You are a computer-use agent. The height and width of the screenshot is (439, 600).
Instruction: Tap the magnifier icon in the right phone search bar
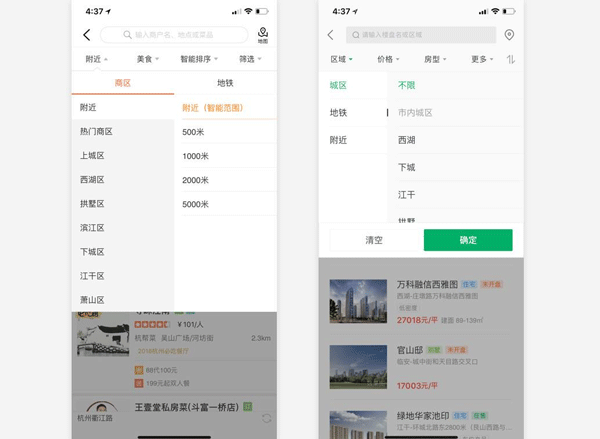pyautogui.click(x=356, y=35)
